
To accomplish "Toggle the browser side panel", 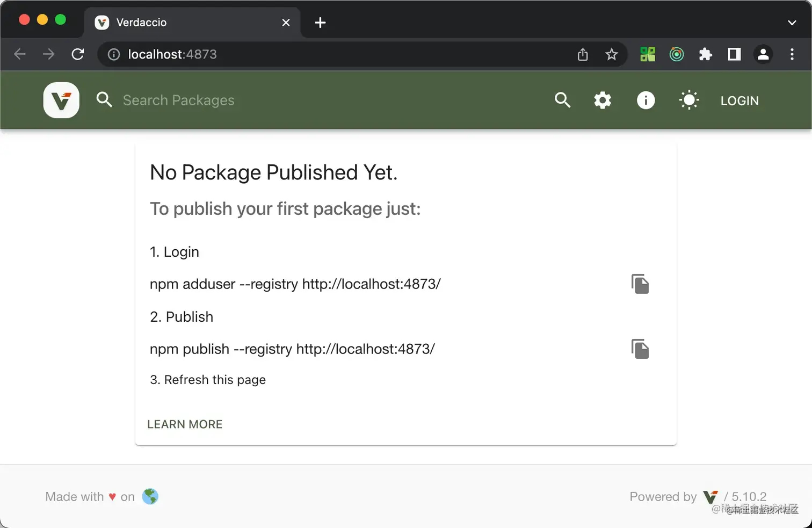I will tap(734, 54).
